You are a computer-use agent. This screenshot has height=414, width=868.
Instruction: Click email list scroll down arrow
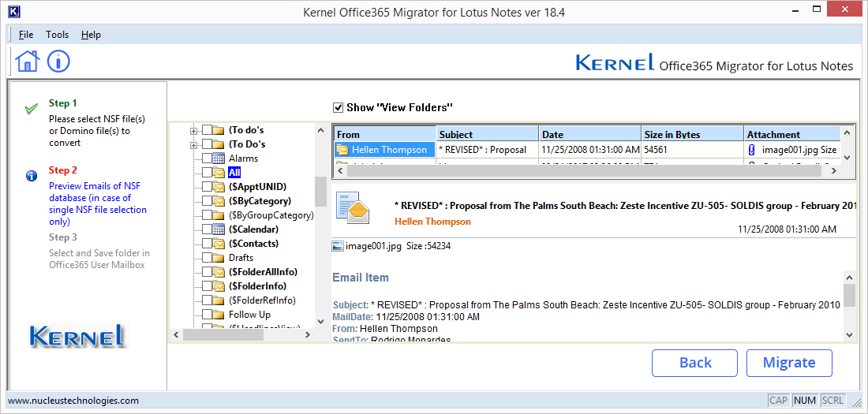846,158
